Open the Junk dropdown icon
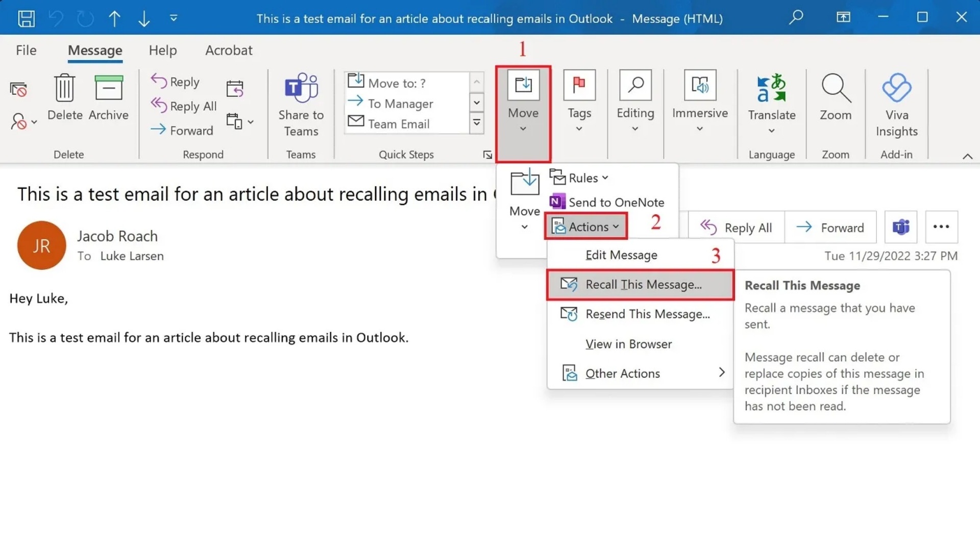 coord(23,121)
